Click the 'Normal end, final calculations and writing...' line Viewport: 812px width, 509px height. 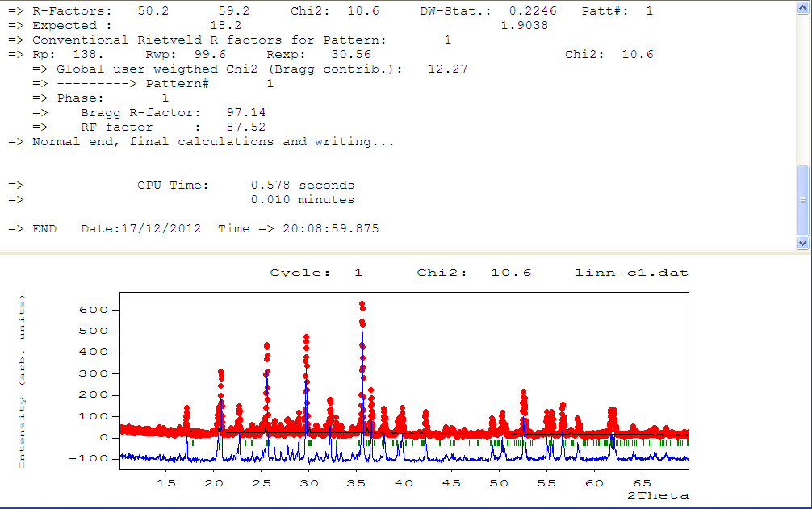coord(201,142)
